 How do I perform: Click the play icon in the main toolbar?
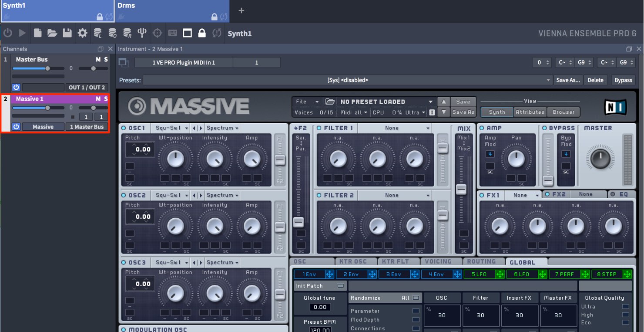(x=22, y=33)
